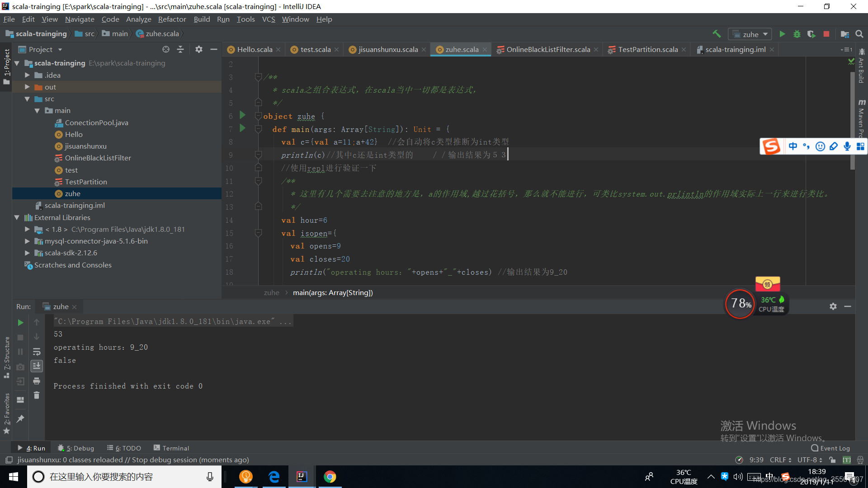Open the VCS menu

pos(269,19)
